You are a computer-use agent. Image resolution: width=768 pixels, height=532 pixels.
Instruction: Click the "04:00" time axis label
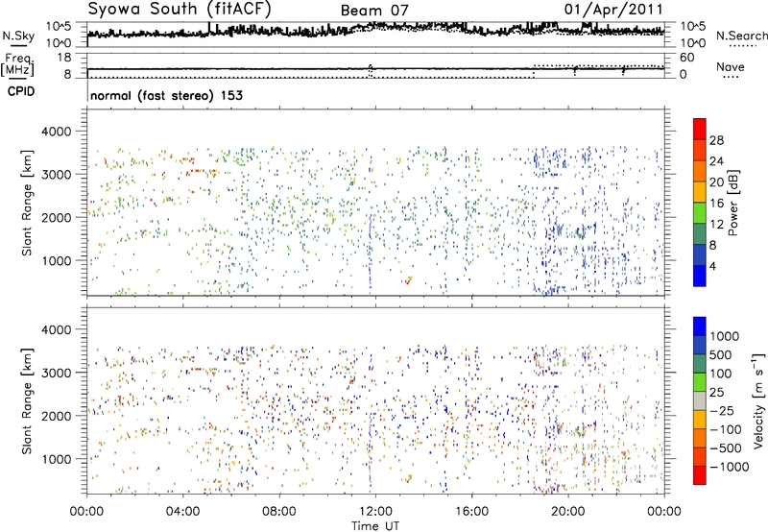click(x=182, y=512)
